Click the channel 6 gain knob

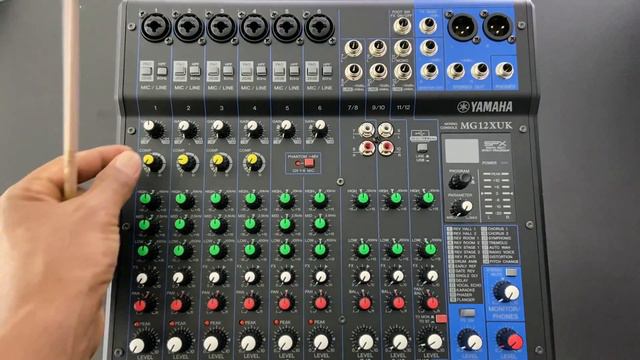pos(320,128)
